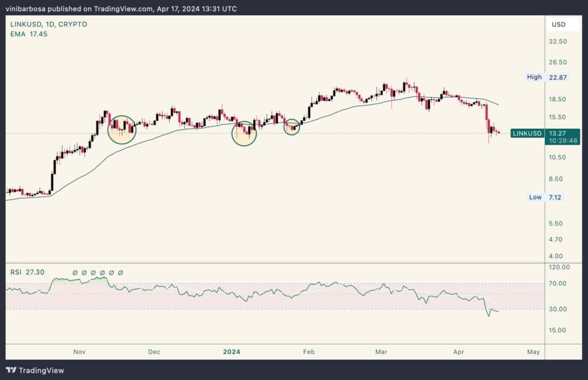Click the TradingView logo icon
Screen dimensions: 588x380
click(x=13, y=370)
